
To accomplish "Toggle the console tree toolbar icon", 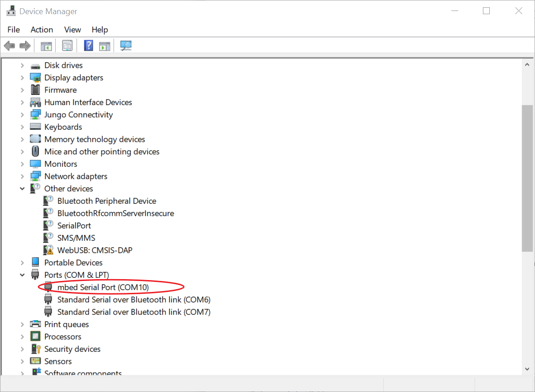I will click(x=46, y=45).
